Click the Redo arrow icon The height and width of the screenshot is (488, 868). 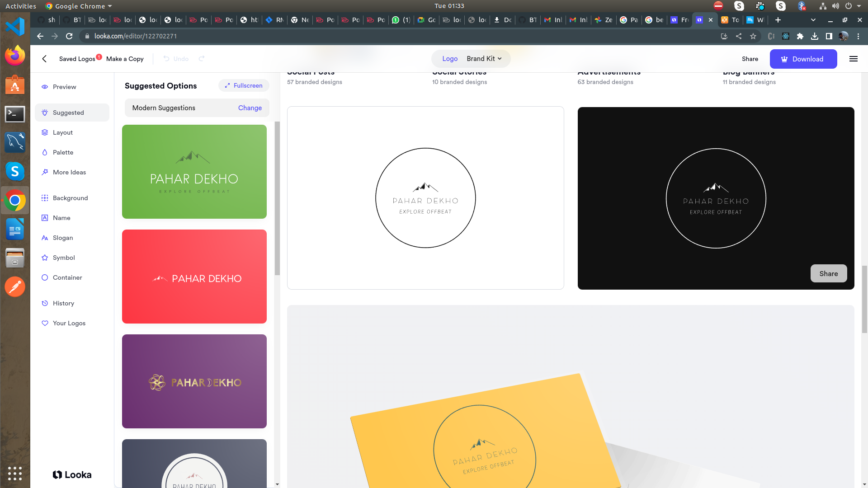click(202, 59)
